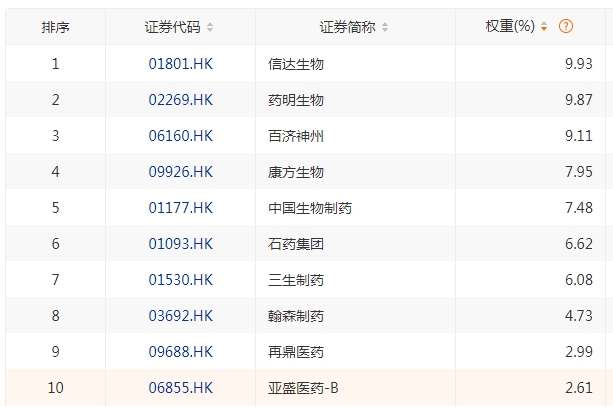The width and height of the screenshot is (613, 407).
Task: Select weight value 9.11
Action: pyautogui.click(x=579, y=136)
